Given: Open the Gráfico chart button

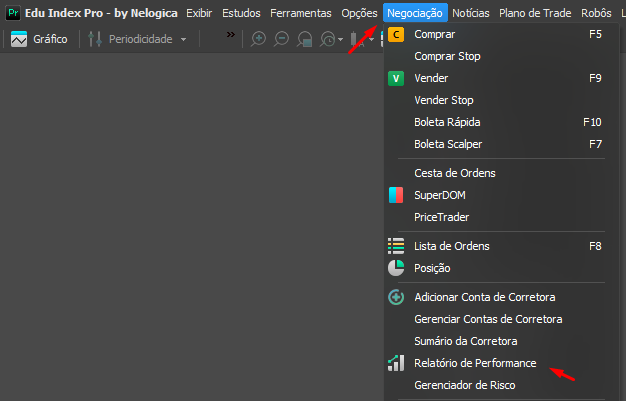Looking at the screenshot, I should 39,39.
